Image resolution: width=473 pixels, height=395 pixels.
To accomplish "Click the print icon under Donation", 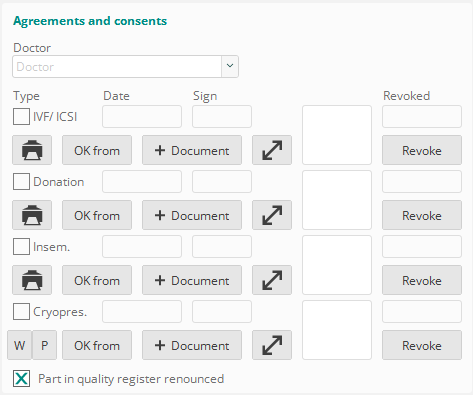I will (32, 215).
